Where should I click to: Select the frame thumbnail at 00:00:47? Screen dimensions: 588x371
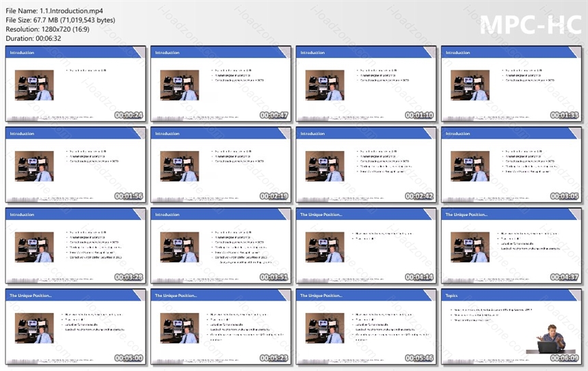[220, 84]
